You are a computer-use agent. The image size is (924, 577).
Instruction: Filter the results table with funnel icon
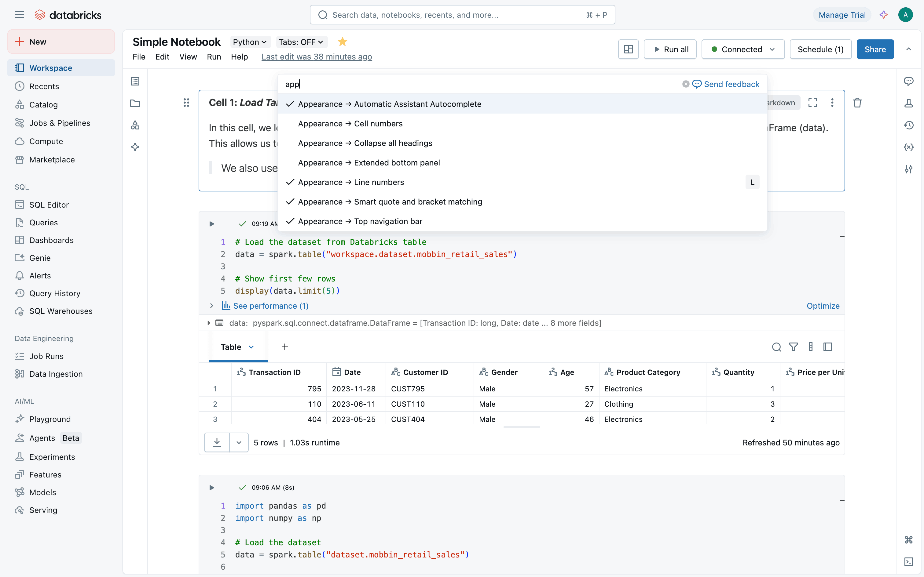[794, 347]
